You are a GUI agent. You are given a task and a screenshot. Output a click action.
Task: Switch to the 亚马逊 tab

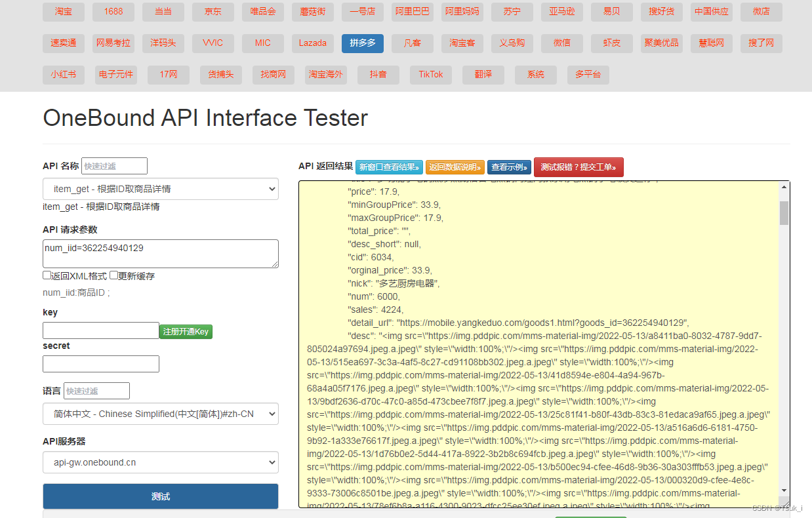[x=562, y=12]
